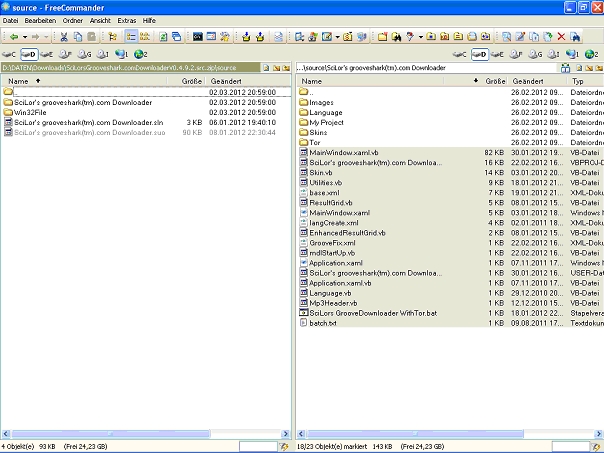Screen dimensions: 604x453
Task: Go back with the green arrow
Action: 14,37
